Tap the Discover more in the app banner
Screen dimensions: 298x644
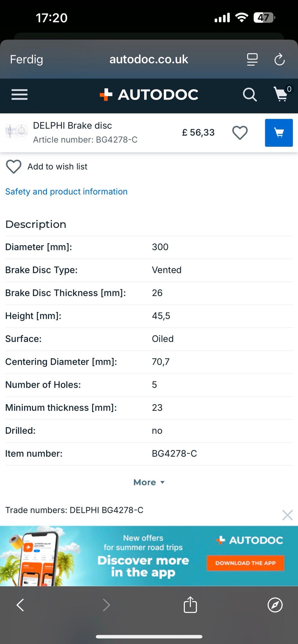143,566
